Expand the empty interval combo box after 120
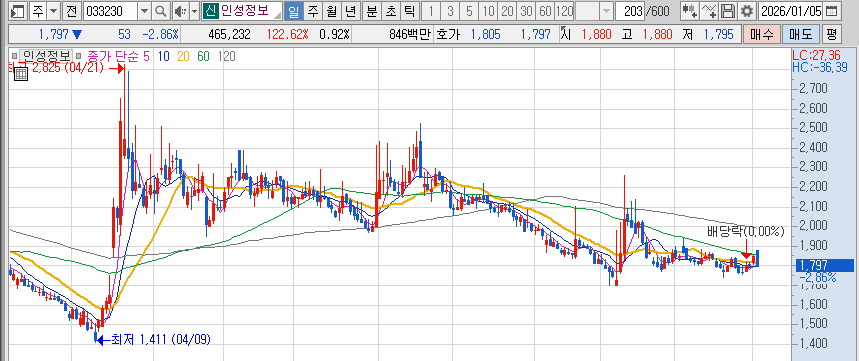Screen dimensions: 859x361 (x=606, y=10)
